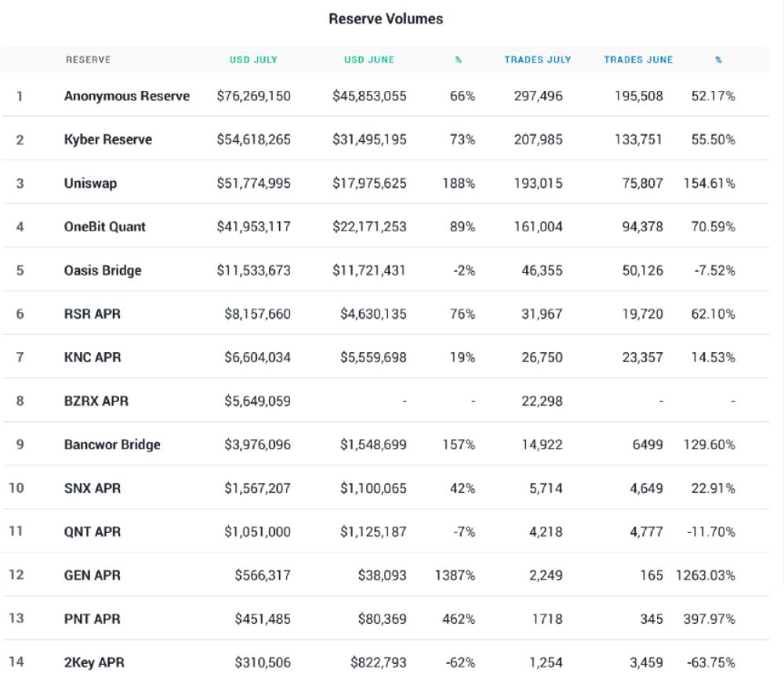
Task: Select the TRADES JUNE column header
Action: click(x=638, y=60)
